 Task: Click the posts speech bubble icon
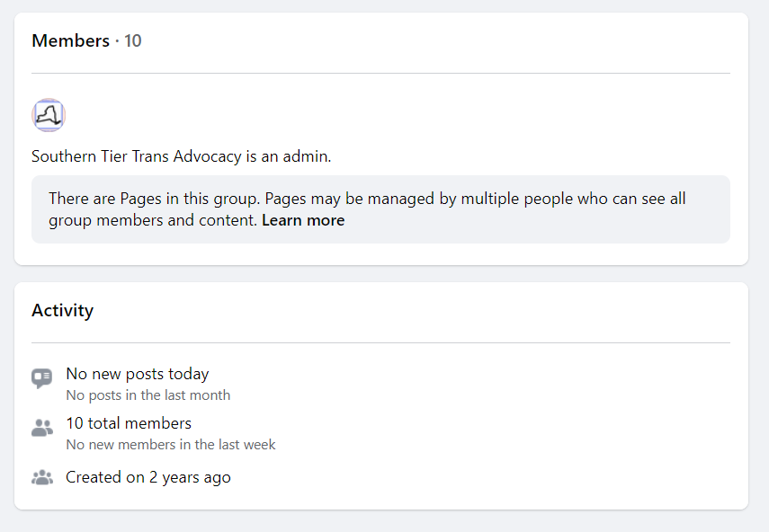coord(42,378)
